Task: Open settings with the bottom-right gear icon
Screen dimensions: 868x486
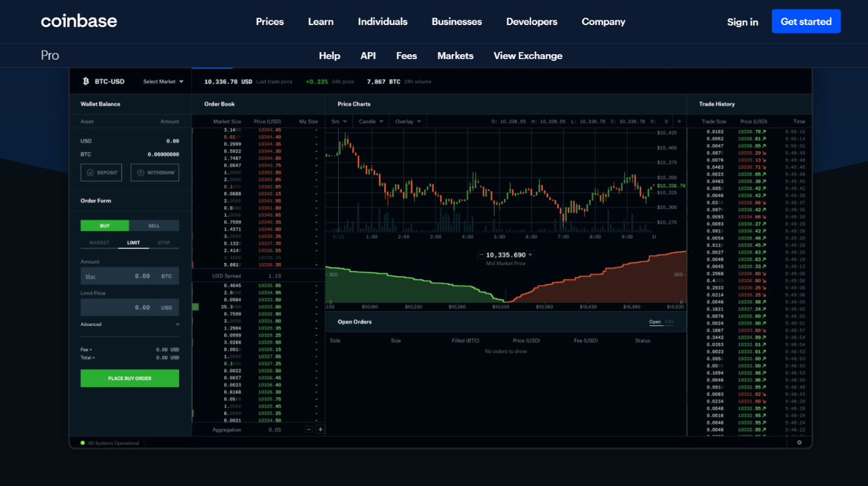Action: pos(799,443)
